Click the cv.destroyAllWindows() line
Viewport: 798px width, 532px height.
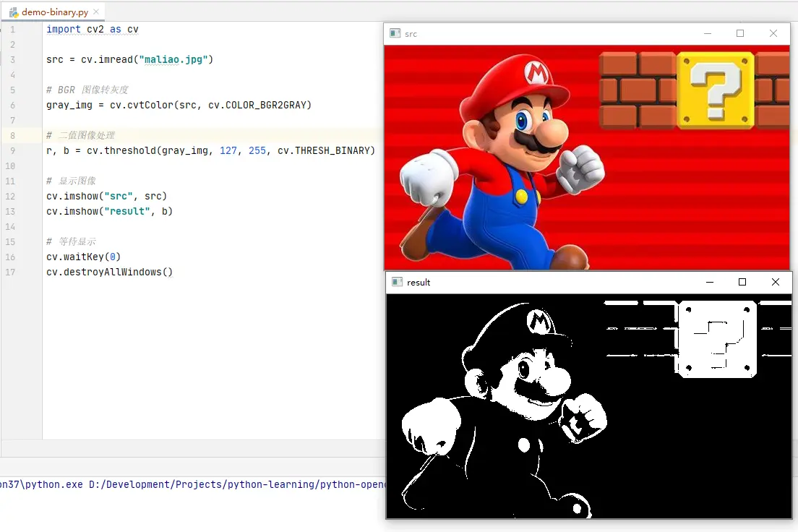109,272
